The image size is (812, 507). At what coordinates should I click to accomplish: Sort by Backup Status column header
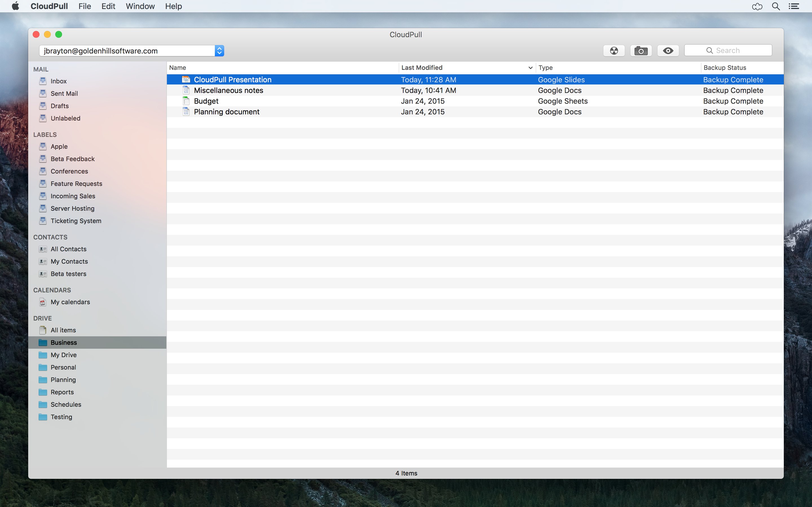point(725,68)
